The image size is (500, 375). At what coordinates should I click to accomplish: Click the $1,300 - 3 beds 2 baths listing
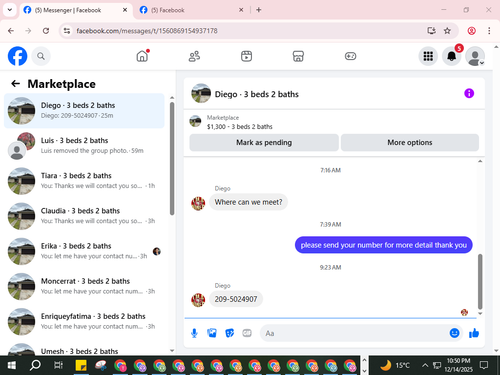tap(239, 127)
